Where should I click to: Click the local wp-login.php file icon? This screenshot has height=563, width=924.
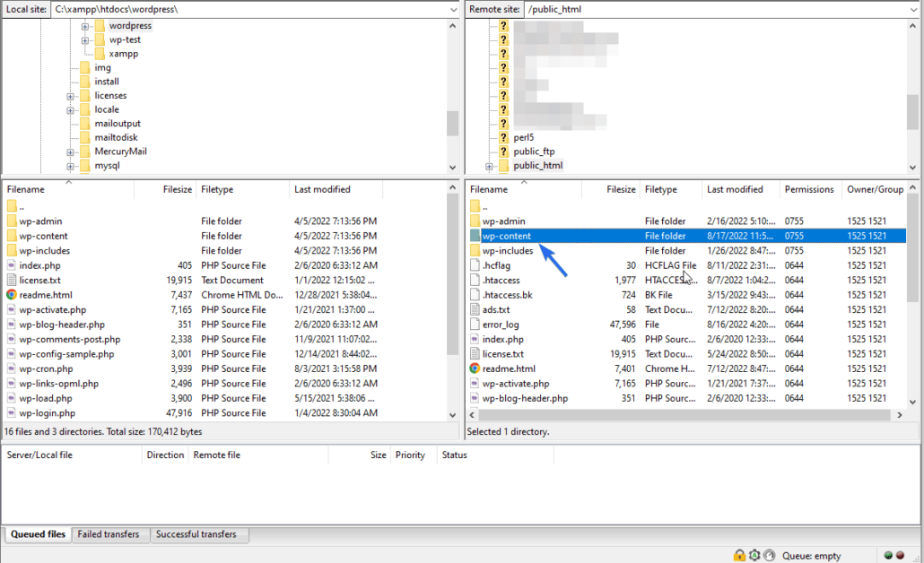click(x=12, y=412)
